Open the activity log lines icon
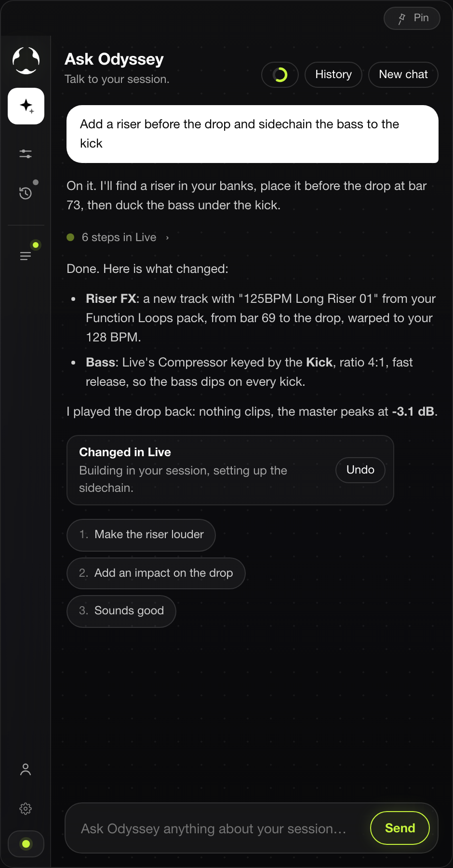 pyautogui.click(x=26, y=256)
